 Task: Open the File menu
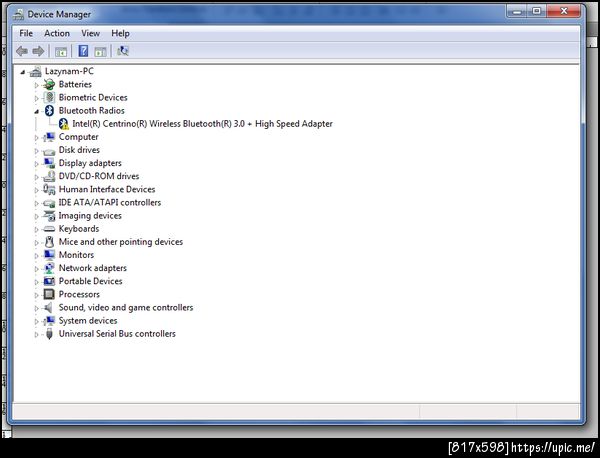pyautogui.click(x=26, y=33)
